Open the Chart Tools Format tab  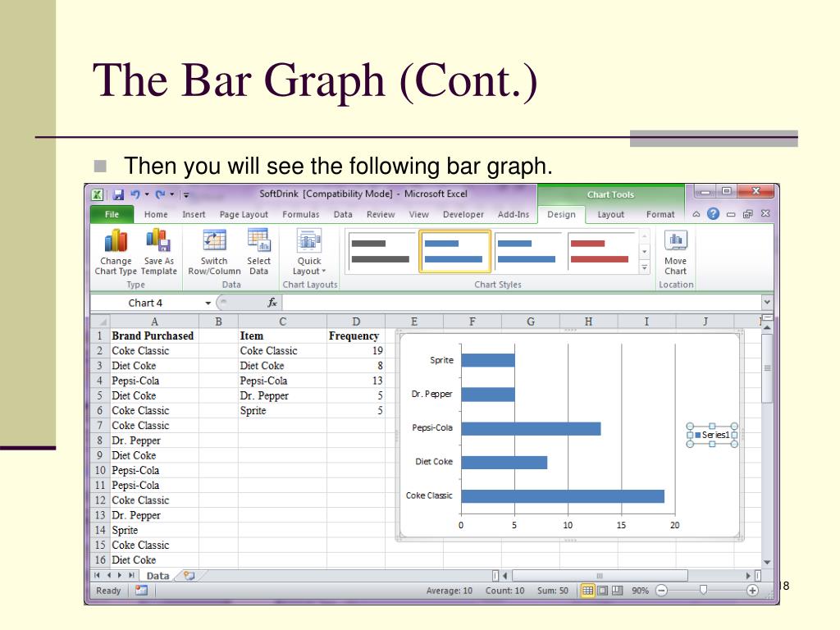[660, 214]
